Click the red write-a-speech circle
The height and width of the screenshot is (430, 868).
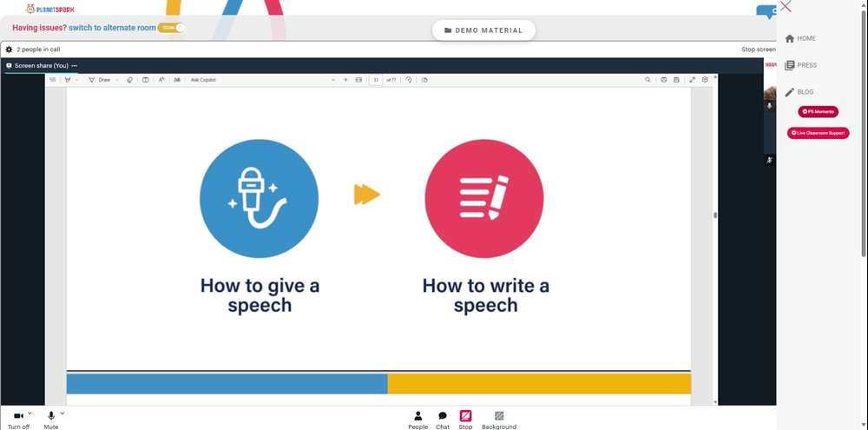(484, 198)
